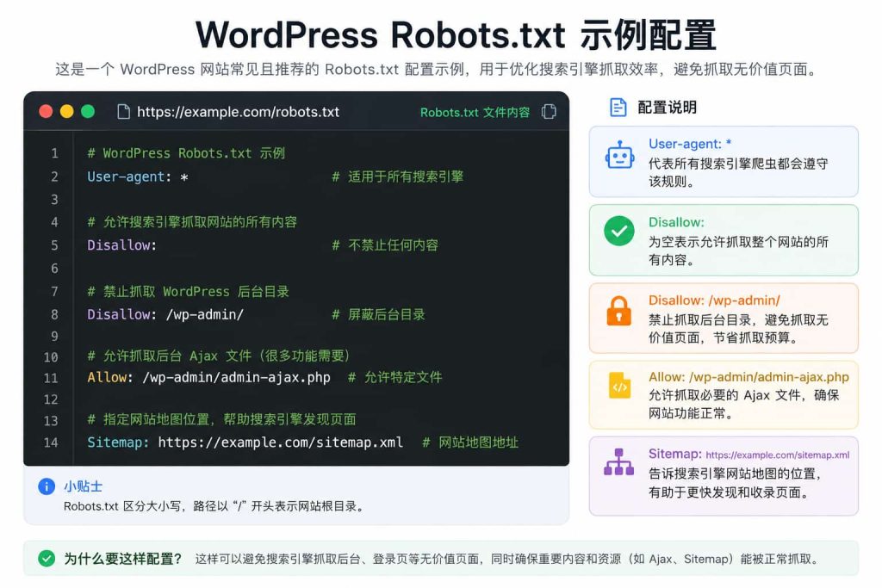Click the green check beside 为什么要这样配置
The width and height of the screenshot is (882, 588).
(x=47, y=558)
